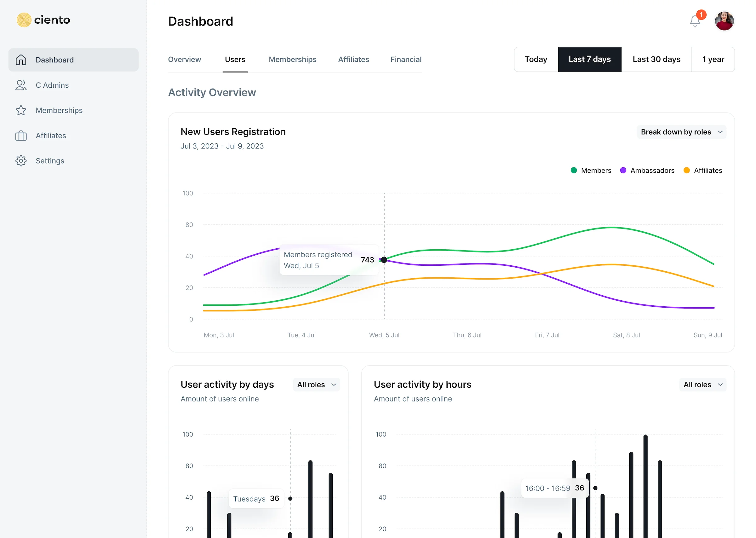Toggle the Affiliates legend orange dot

(x=686, y=170)
